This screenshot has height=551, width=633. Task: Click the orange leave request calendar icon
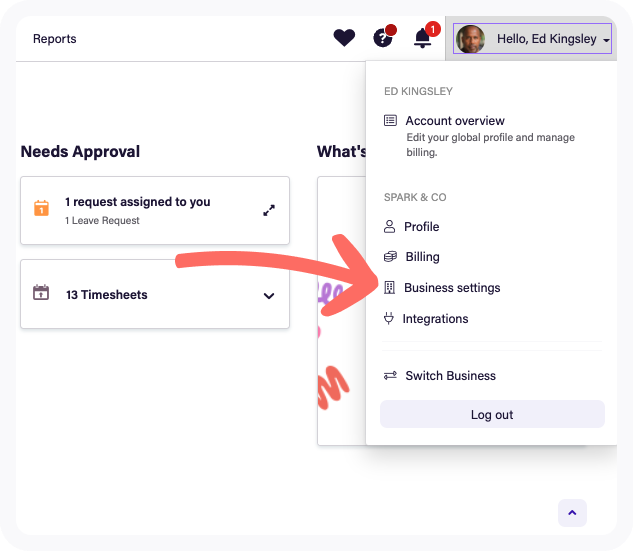[x=41, y=209]
